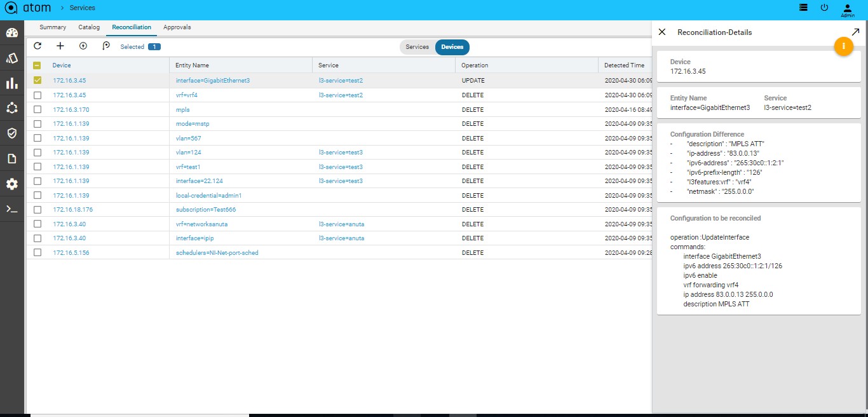Check the vlan=567 row checkbox

coord(37,138)
